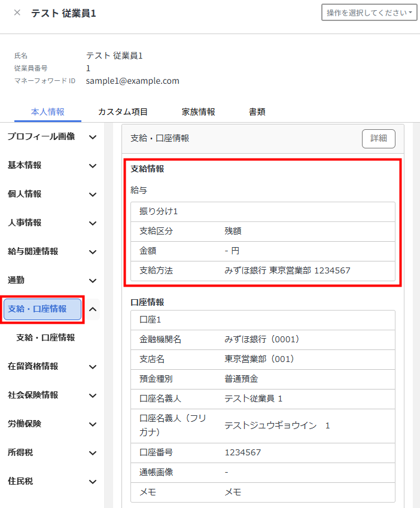
Task: Expand the プロフィール画像 section chevron
Action: pos(93,137)
